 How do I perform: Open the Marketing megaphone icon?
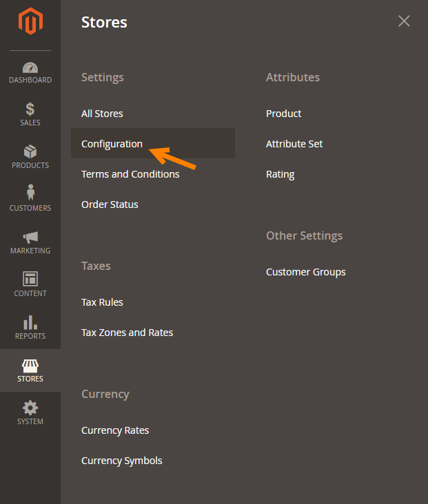pos(30,237)
